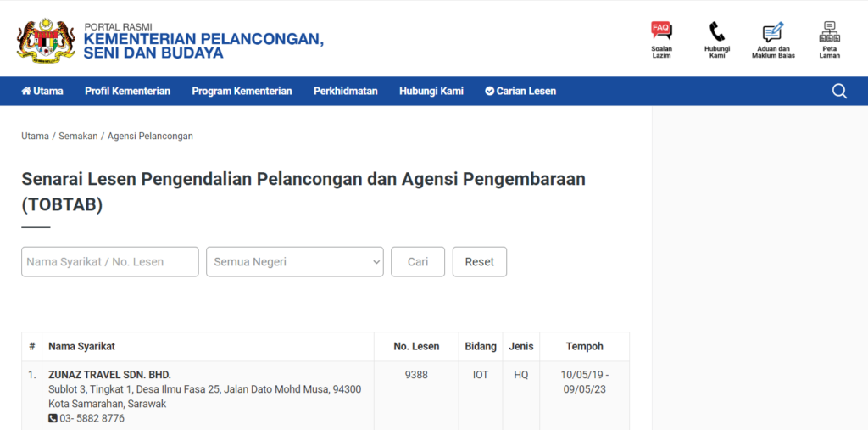
Task: Click license number 9388
Action: click(x=416, y=375)
